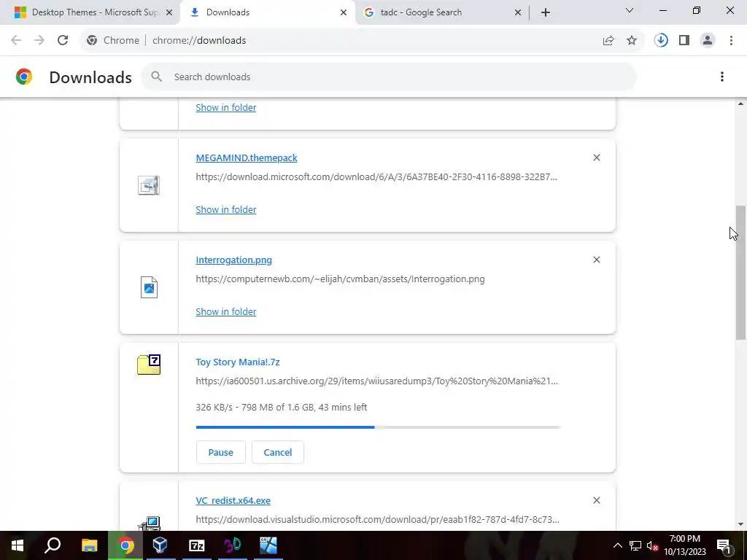Viewport: 747px width, 560px height.
Task: Remove MEGAMIND.themepack from list
Action: pos(597,157)
